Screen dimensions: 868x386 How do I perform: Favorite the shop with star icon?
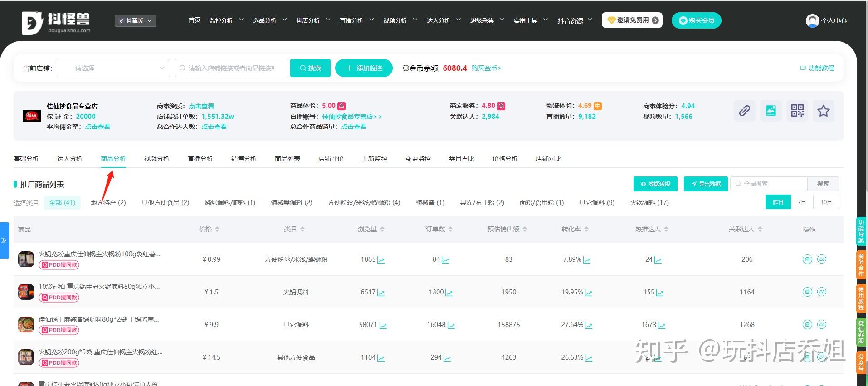(823, 111)
